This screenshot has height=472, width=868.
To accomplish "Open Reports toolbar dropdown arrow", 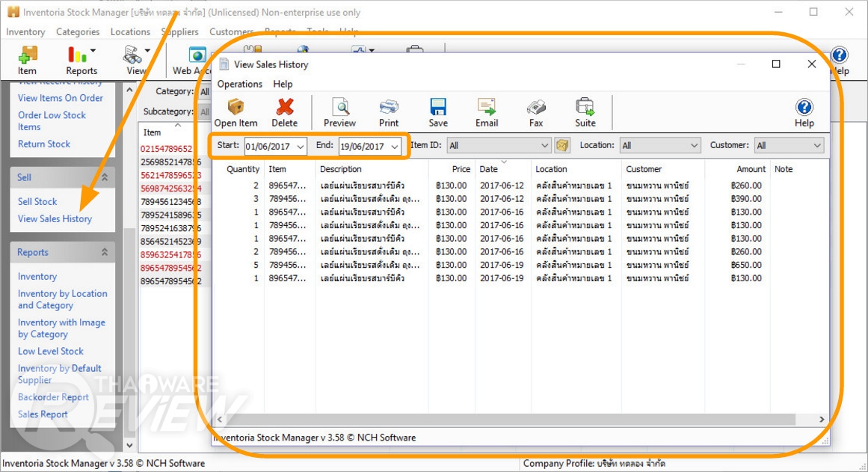I will (93, 50).
